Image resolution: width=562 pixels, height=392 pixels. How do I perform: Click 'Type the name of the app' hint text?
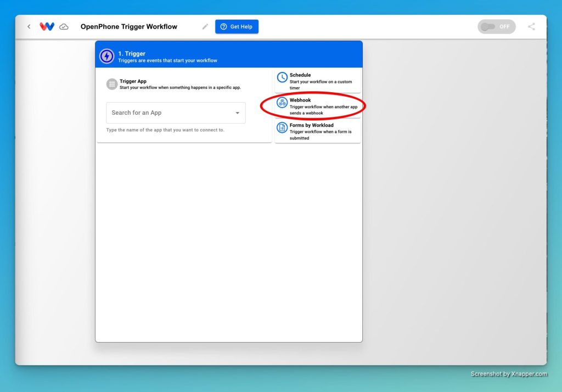pyautogui.click(x=165, y=130)
